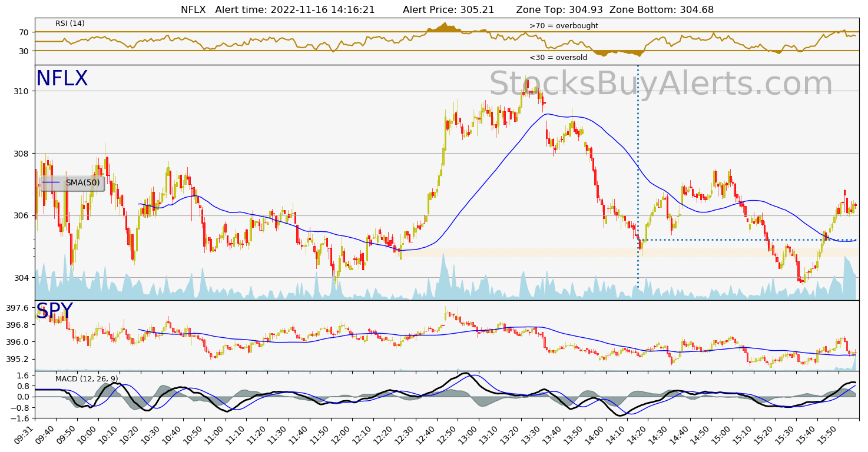
Task: Click the 308 price axis label
Action: [x=22, y=154]
